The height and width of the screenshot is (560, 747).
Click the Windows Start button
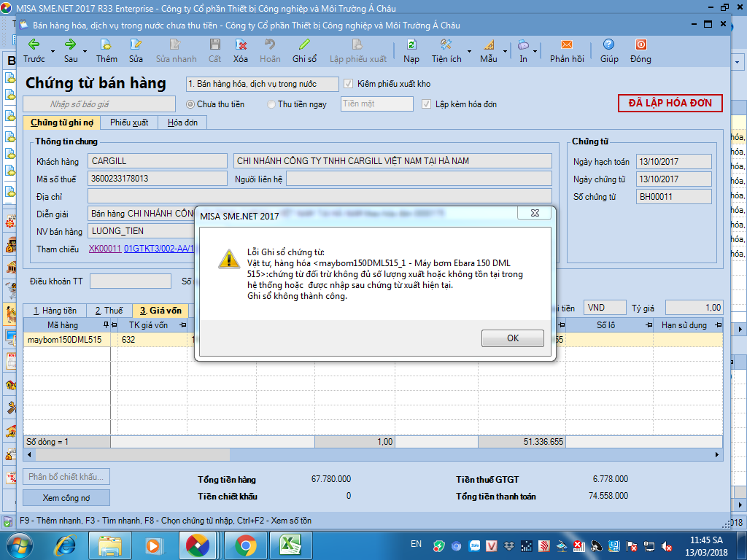(x=20, y=545)
